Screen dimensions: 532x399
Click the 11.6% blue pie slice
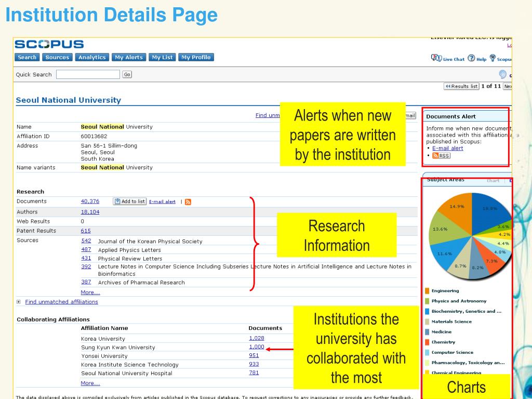click(x=447, y=253)
